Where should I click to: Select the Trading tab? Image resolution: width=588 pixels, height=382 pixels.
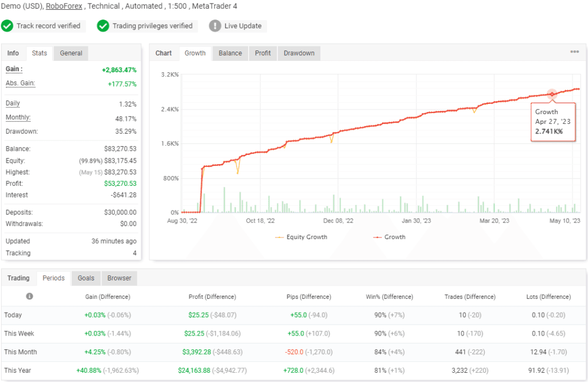(x=18, y=278)
